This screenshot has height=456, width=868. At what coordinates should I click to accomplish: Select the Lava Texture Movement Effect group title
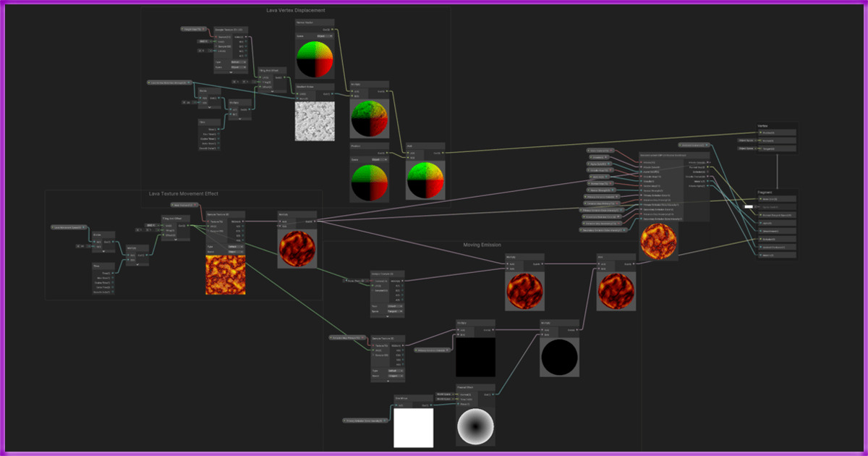pos(184,194)
